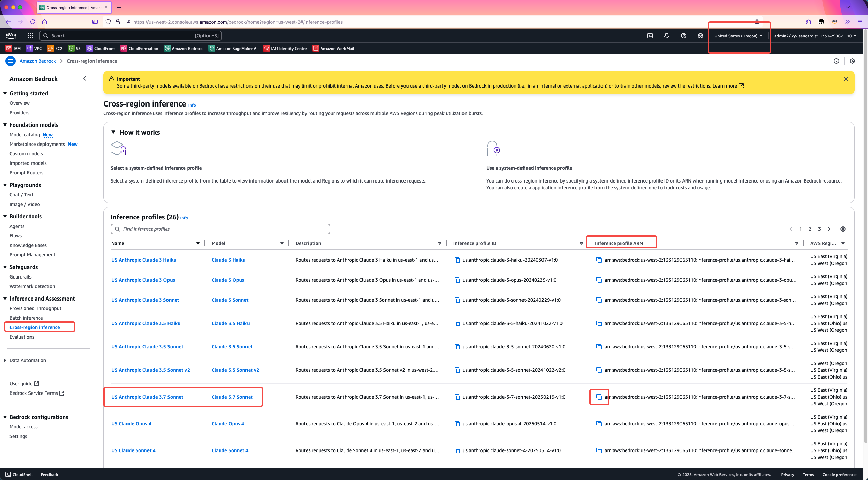
Task: Go to page 3 of inference profiles
Action: pos(820,229)
